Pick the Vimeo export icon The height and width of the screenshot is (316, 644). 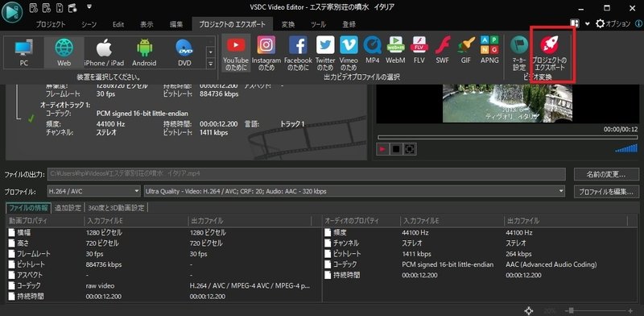point(349,53)
